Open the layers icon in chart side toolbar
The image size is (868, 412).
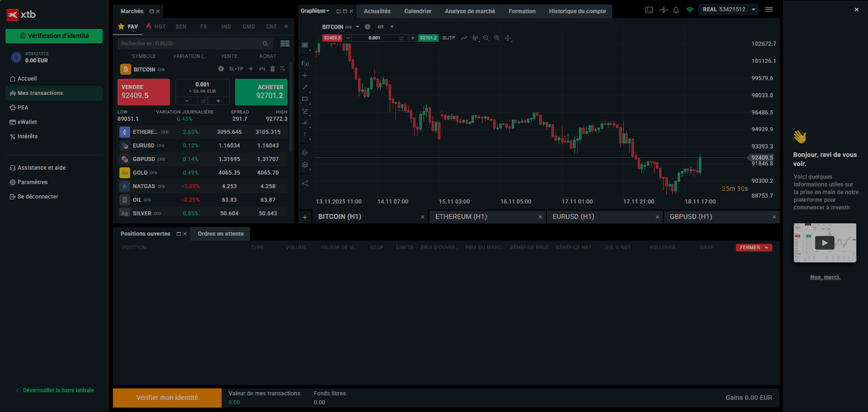pos(305,165)
